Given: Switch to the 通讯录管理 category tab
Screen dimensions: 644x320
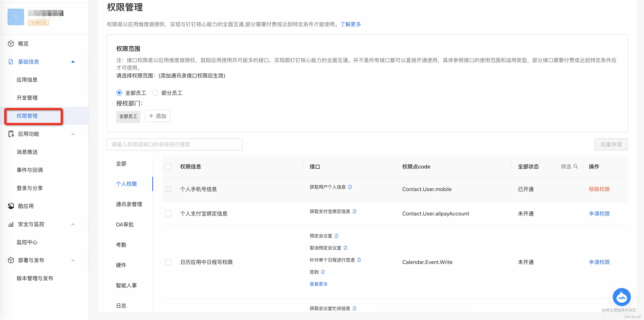Looking at the screenshot, I should 129,204.
